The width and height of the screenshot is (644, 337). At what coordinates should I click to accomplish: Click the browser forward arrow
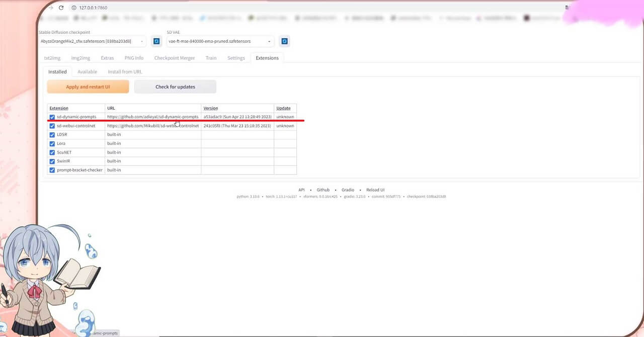pyautogui.click(x=51, y=8)
